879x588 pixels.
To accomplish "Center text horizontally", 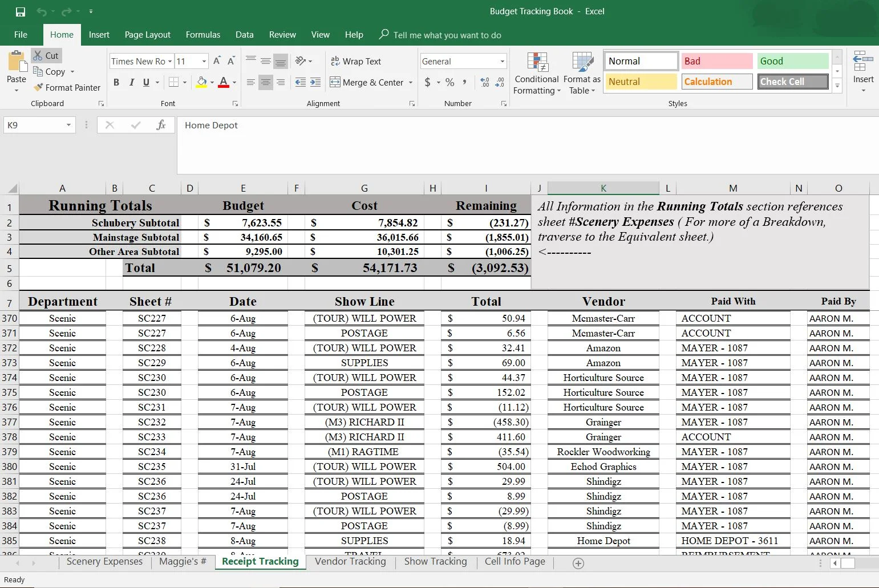I will coord(265,82).
